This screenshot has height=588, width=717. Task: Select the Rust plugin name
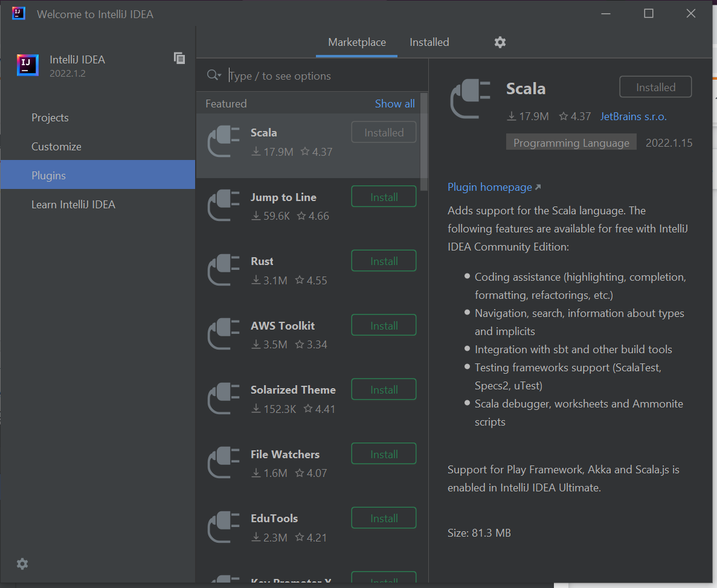(x=262, y=261)
